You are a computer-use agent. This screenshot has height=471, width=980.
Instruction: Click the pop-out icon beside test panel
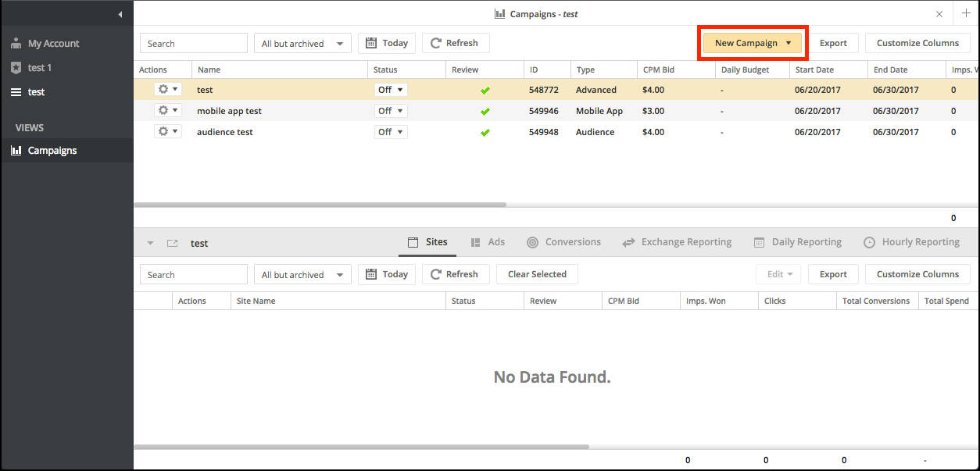173,244
